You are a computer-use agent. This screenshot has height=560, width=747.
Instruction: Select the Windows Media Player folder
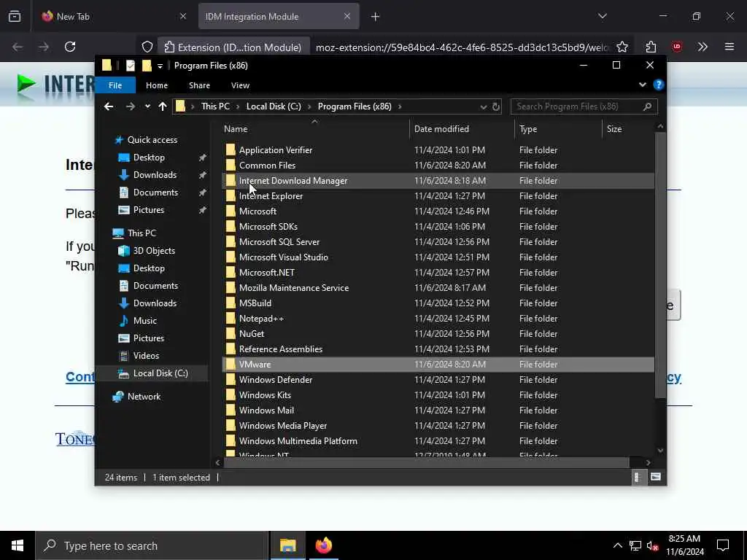tap(438, 426)
